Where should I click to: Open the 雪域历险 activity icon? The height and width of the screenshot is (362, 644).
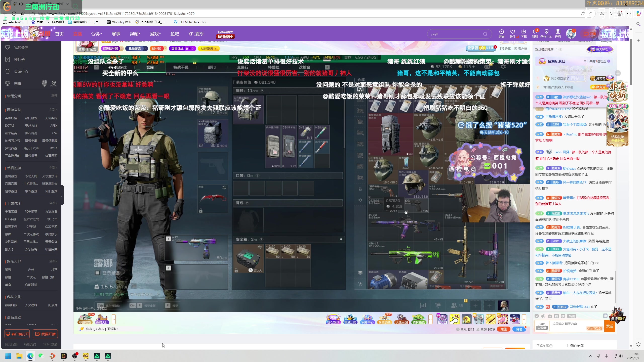pos(350,319)
